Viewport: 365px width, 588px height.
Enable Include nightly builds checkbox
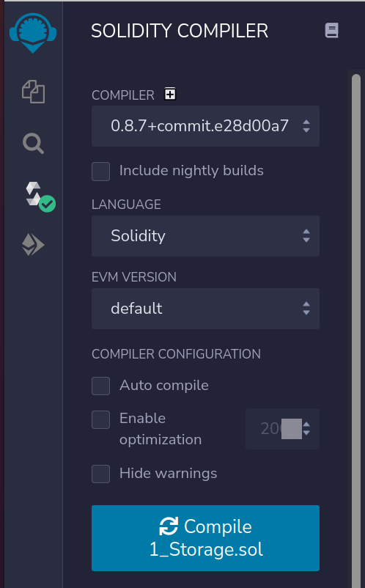click(x=101, y=172)
